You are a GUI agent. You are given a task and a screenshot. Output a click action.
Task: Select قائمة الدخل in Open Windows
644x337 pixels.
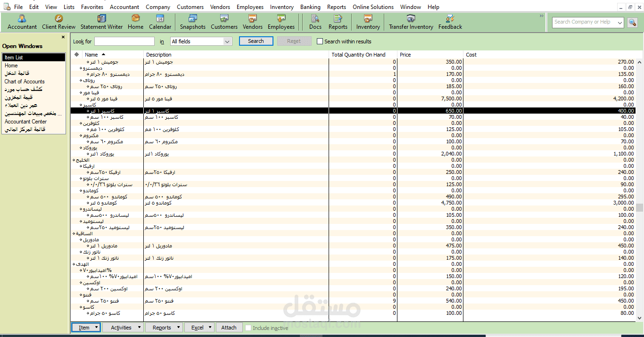point(33,74)
